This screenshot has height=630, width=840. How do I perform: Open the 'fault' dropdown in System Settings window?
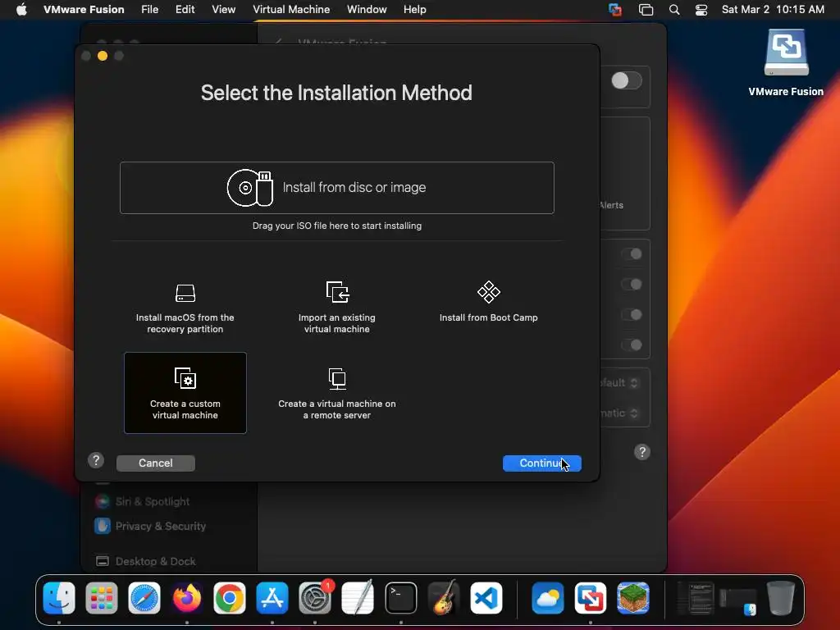(620, 382)
